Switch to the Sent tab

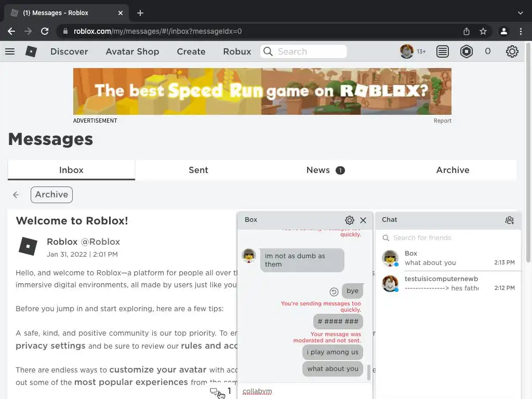tap(198, 170)
